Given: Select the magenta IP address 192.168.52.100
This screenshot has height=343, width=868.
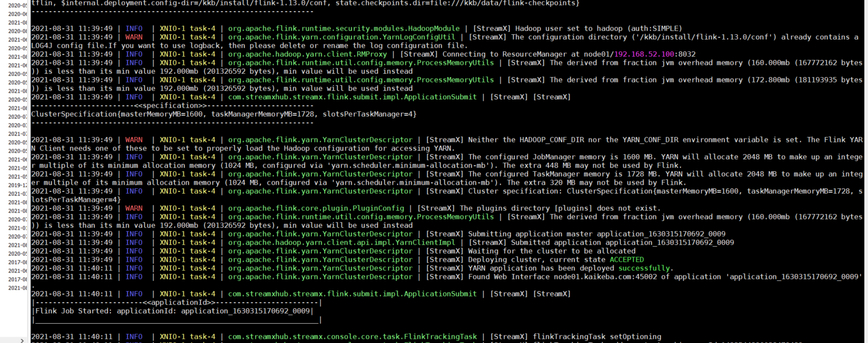Looking at the screenshot, I should (644, 54).
